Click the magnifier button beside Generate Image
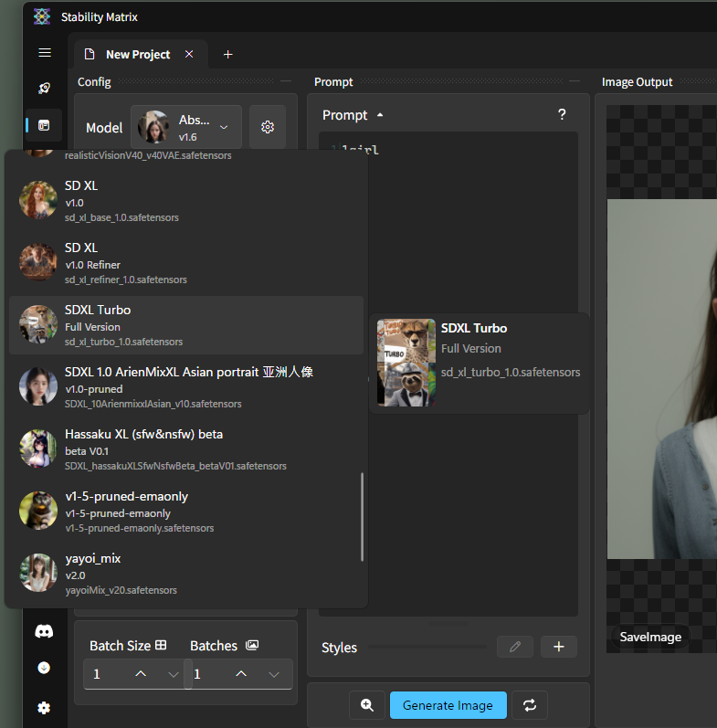Viewport: 717px width, 728px height. click(x=366, y=705)
